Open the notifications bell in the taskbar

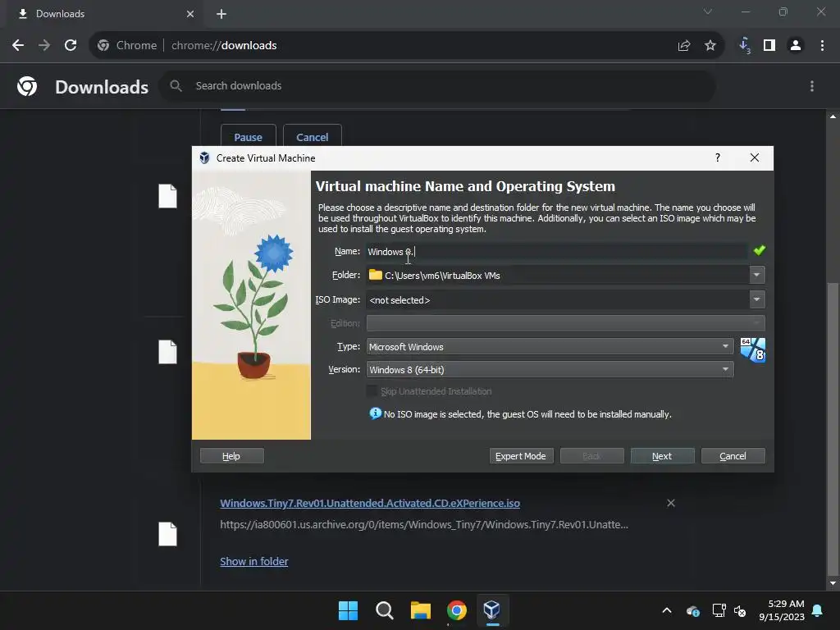[x=818, y=610]
